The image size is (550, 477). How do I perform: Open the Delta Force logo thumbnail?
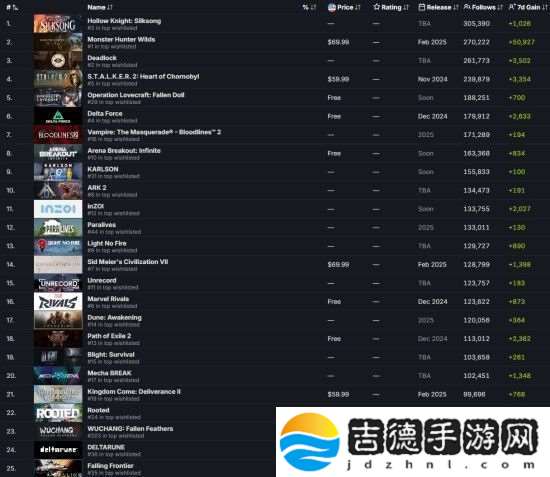[x=58, y=116]
